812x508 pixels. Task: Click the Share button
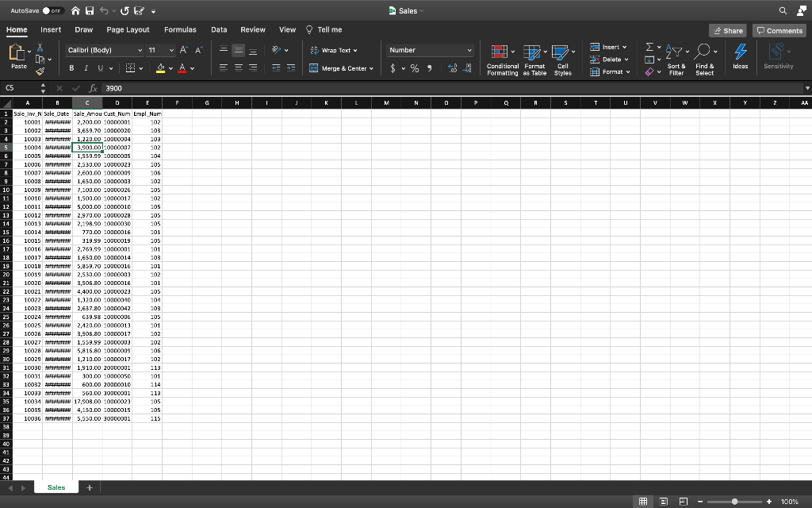[728, 29]
